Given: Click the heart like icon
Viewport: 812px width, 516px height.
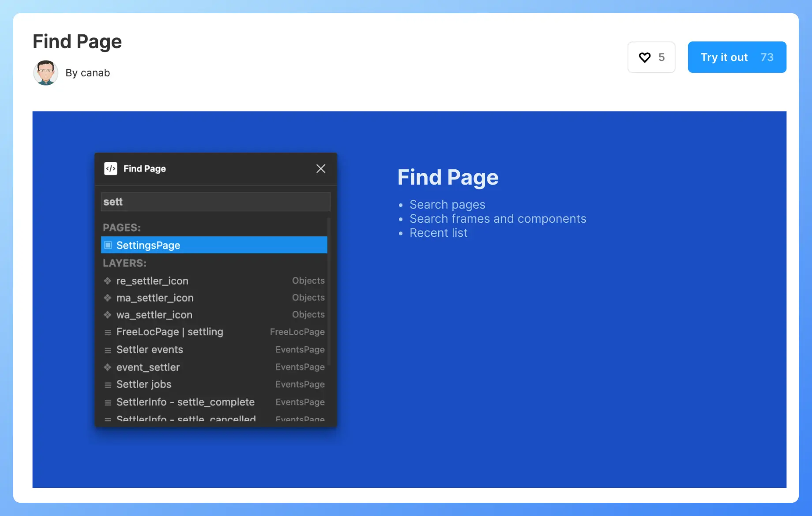Looking at the screenshot, I should pyautogui.click(x=644, y=57).
